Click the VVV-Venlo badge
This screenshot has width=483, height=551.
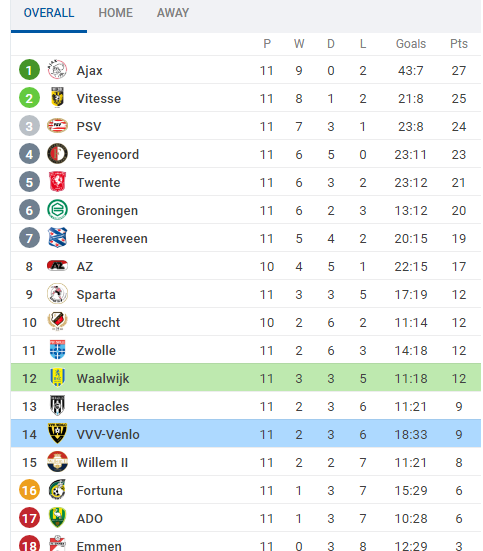coord(57,434)
